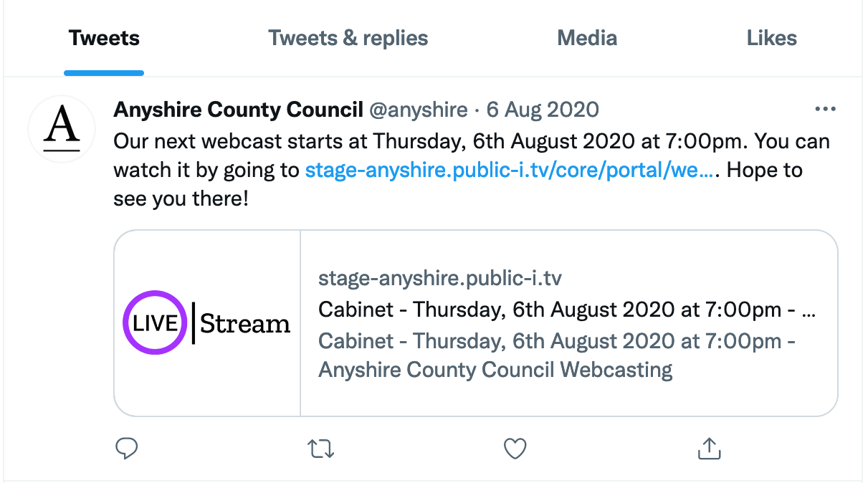The height and width of the screenshot is (483, 868).
Task: Click the card description 'Anyshire County Council Webcasting'
Action: (x=495, y=370)
